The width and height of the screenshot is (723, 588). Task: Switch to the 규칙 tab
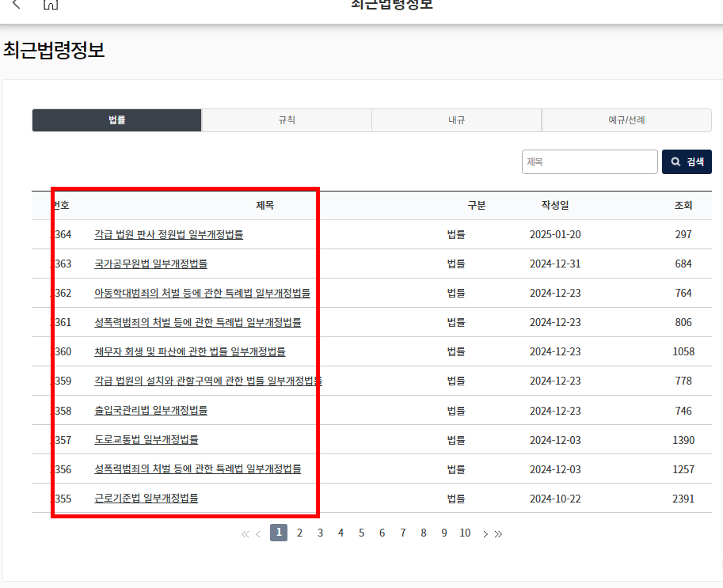tap(287, 119)
